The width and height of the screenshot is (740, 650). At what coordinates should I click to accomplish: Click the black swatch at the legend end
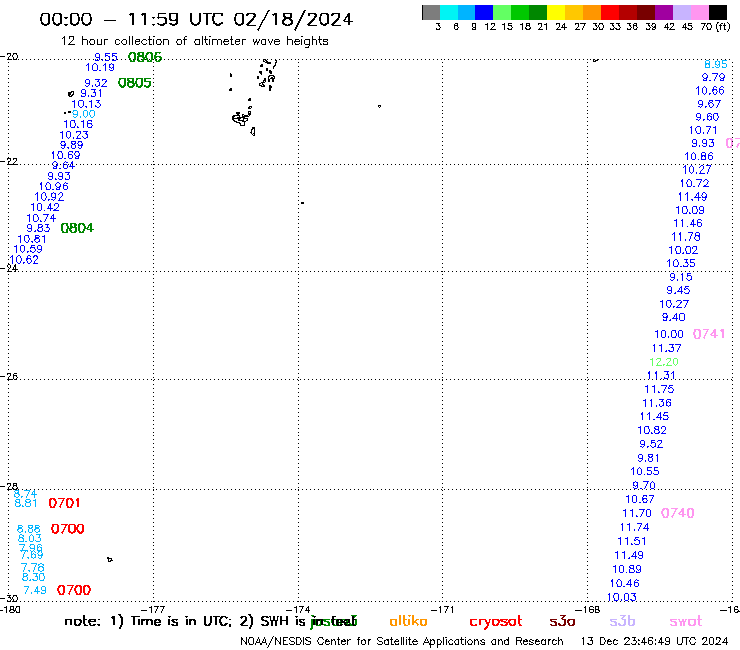point(718,12)
